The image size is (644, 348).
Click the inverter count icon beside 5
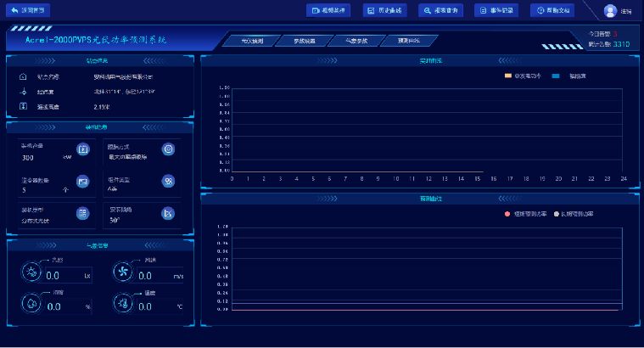[83, 181]
